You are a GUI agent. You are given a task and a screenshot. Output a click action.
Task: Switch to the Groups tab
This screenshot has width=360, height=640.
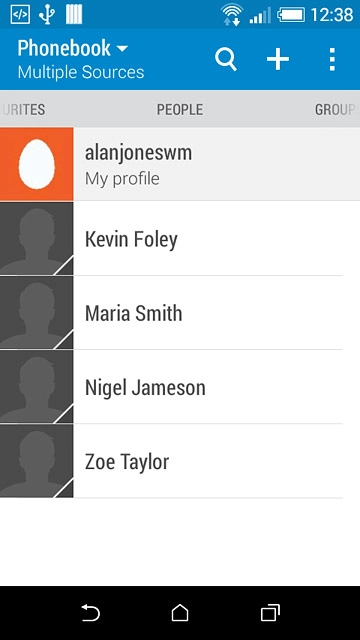click(335, 109)
